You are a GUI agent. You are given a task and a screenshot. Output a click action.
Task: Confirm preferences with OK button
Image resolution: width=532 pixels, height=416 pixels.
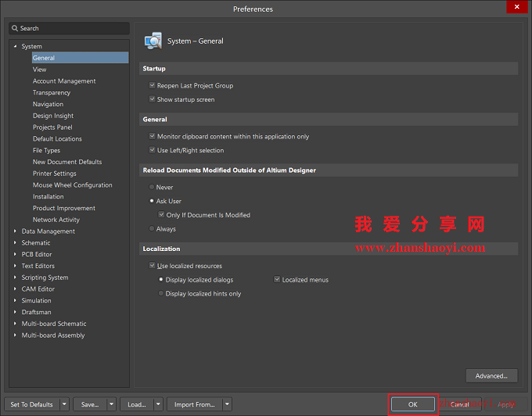pyautogui.click(x=413, y=404)
